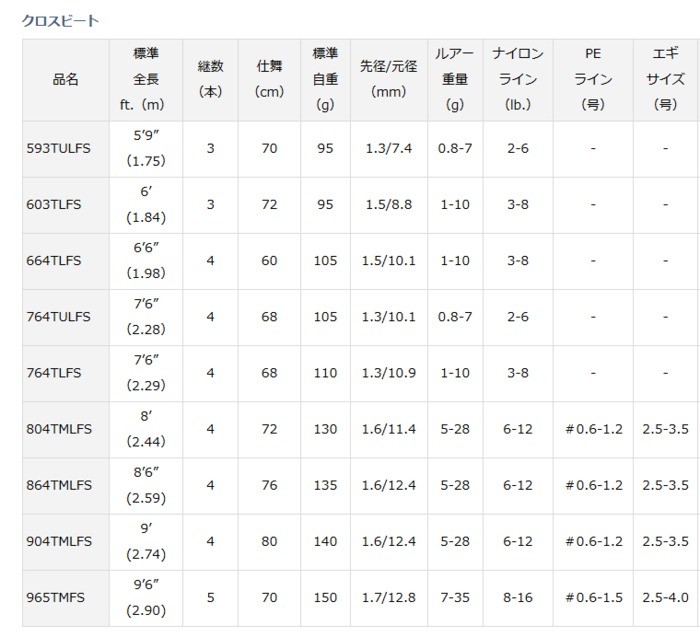
Task: Click the エギサイズ (号) header
Action: tap(665, 80)
